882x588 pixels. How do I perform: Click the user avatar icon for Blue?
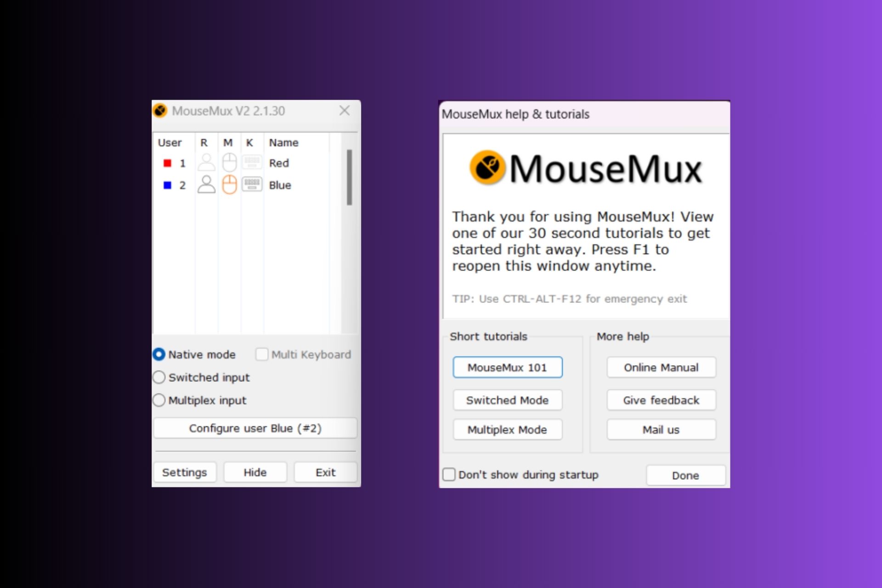(206, 185)
